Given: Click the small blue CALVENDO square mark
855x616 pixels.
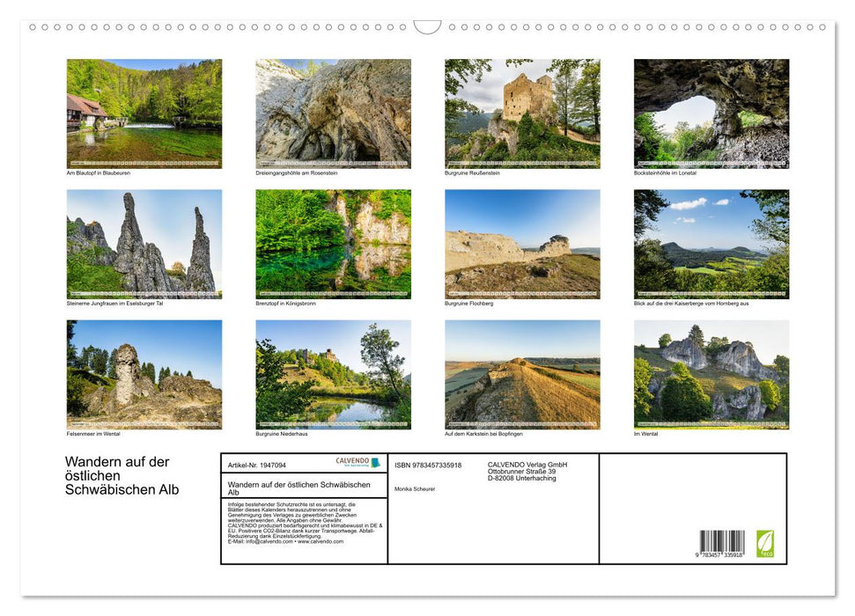Looking at the screenshot, I should [376, 462].
